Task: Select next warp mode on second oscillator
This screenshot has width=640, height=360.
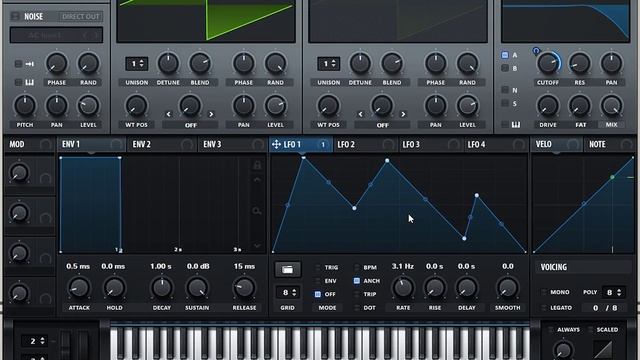Action: pos(403,114)
